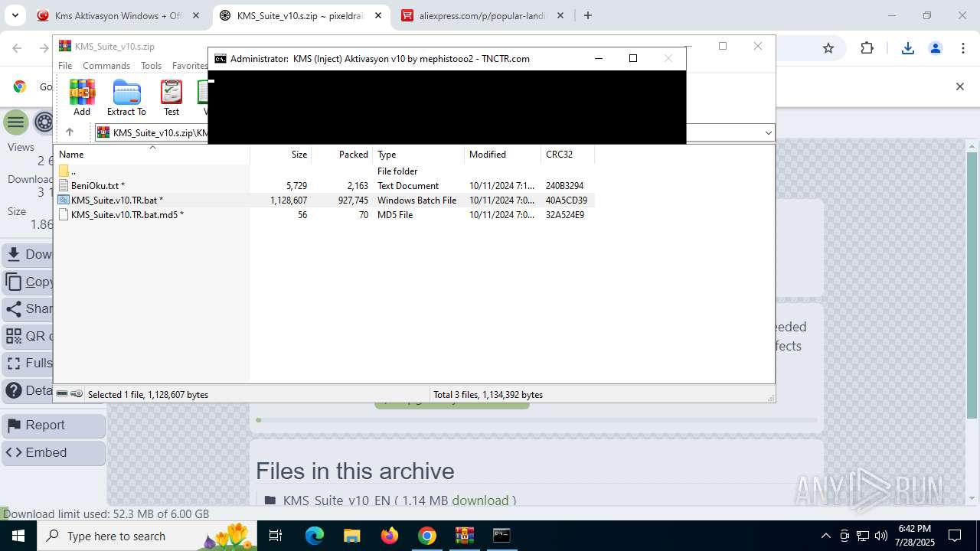Expand the WinRAR address path dropdown
The width and height of the screenshot is (980, 551).
coord(768,133)
